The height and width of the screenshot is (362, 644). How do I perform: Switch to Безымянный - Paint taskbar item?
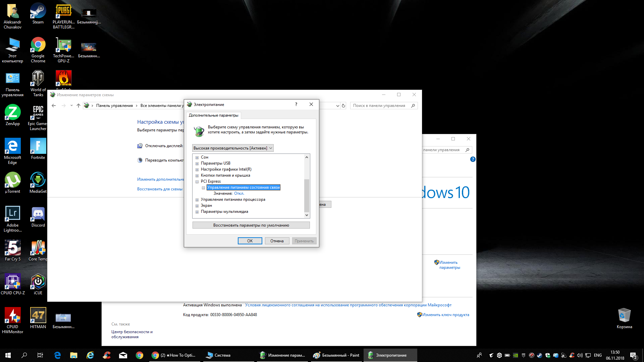336,355
